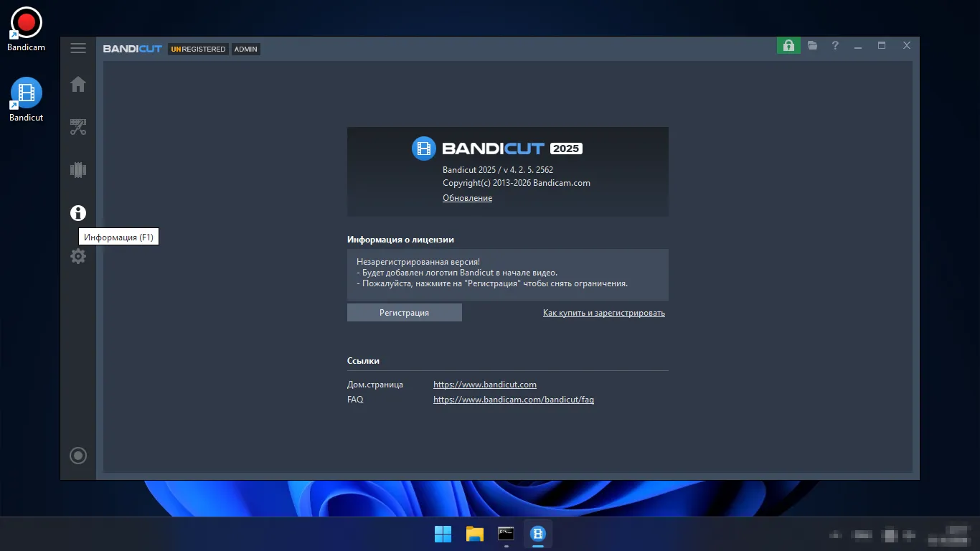Screen dimensions: 980x551
Task: Click the Information (i) sidebar icon
Action: [x=78, y=213]
